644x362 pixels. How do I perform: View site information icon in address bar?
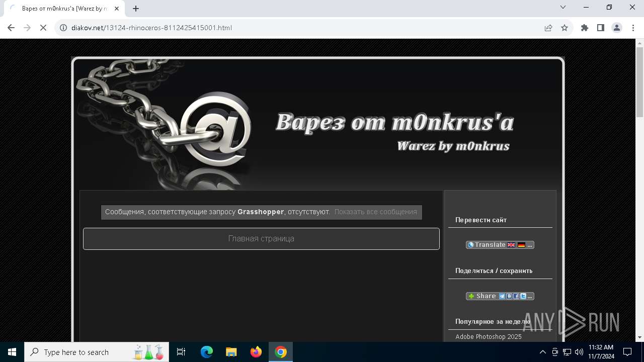click(x=63, y=28)
